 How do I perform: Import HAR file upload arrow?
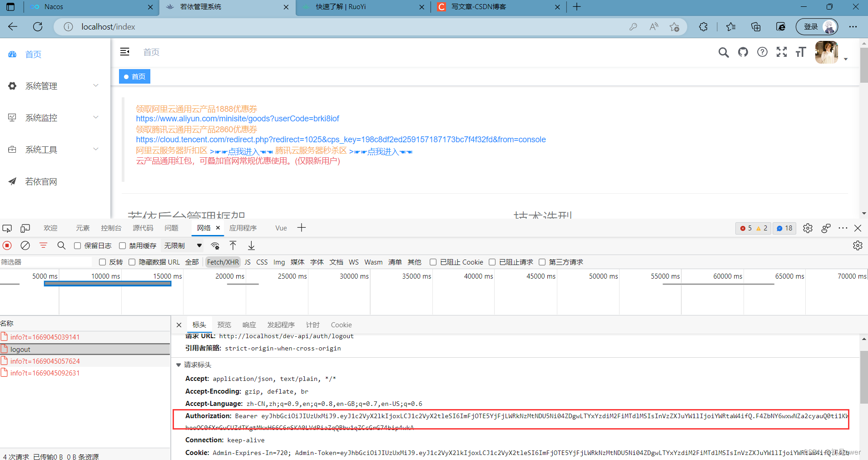click(x=233, y=245)
